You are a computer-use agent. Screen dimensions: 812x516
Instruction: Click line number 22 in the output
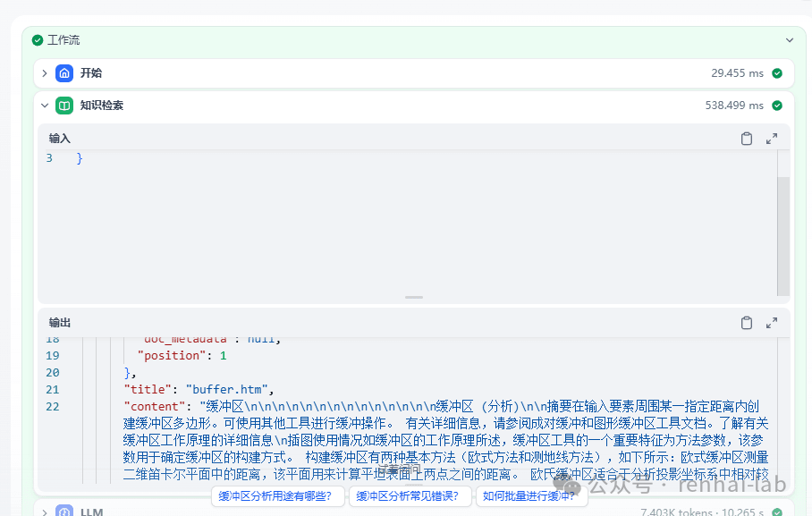pyautogui.click(x=51, y=406)
